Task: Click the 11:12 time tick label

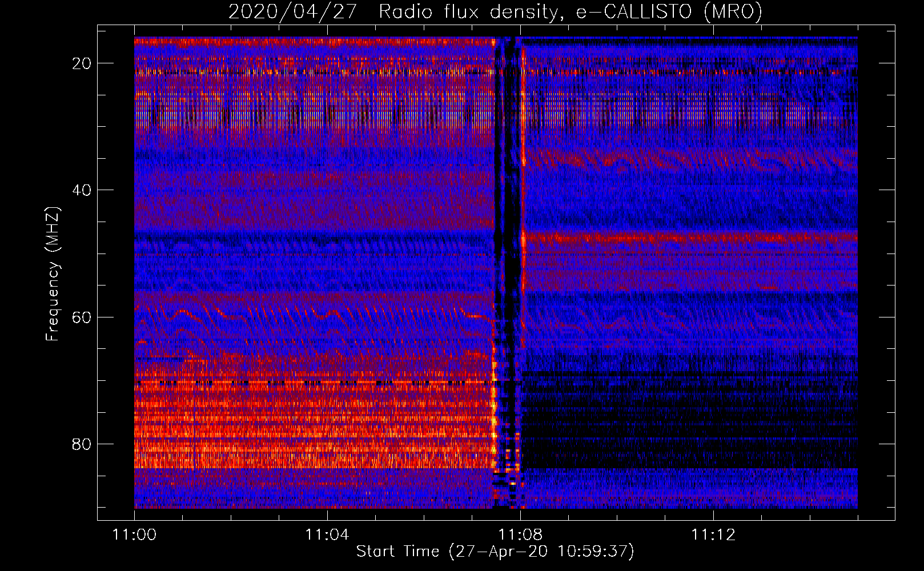Action: (x=713, y=535)
